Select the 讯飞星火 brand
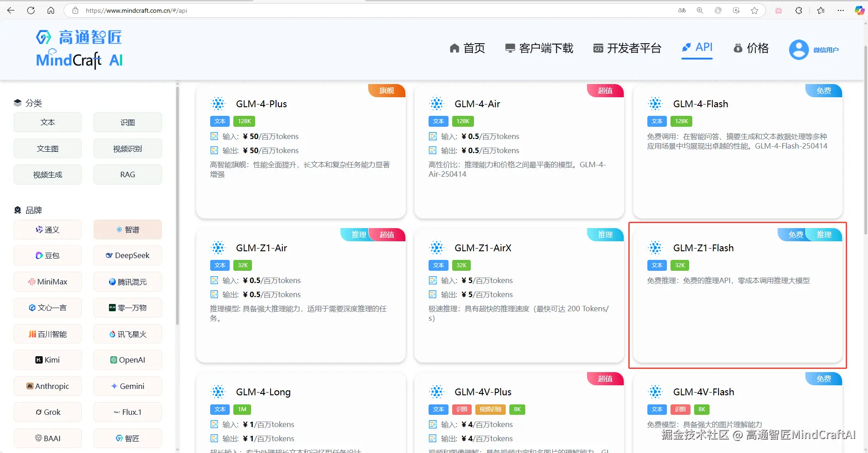This screenshot has height=453, width=868. pyautogui.click(x=128, y=334)
